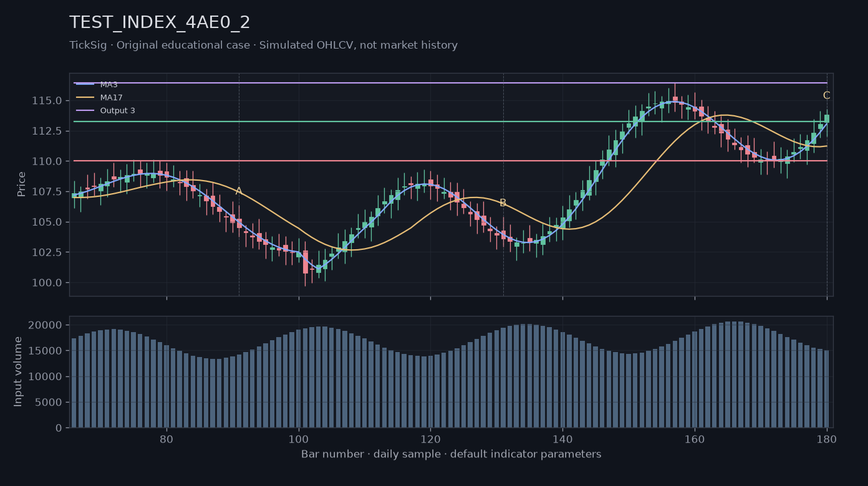
Task: Click bar number tick 100
Action: (x=299, y=438)
